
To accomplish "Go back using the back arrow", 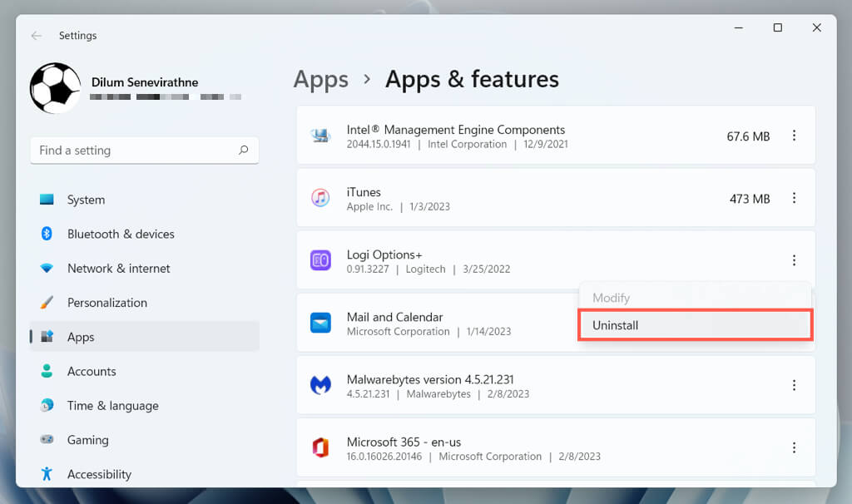I will pyautogui.click(x=36, y=36).
